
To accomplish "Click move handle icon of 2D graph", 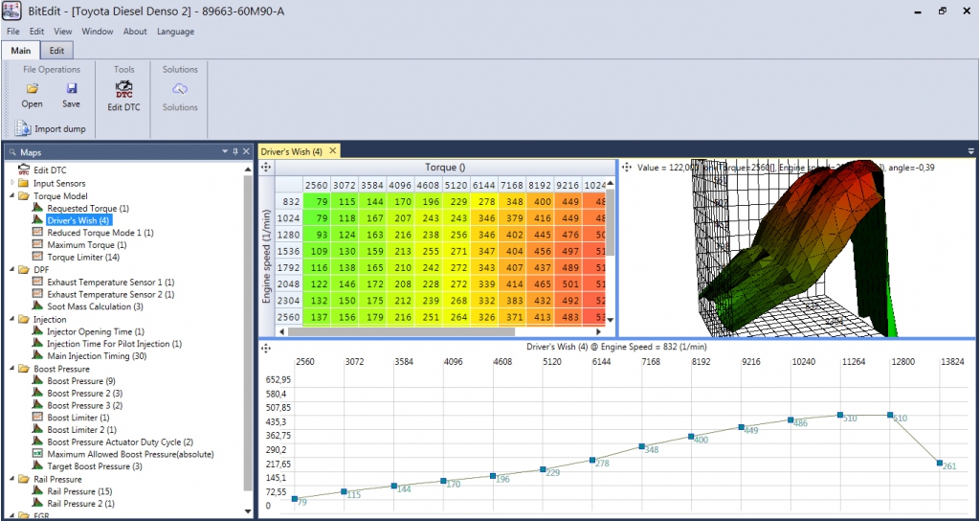I will (x=266, y=347).
